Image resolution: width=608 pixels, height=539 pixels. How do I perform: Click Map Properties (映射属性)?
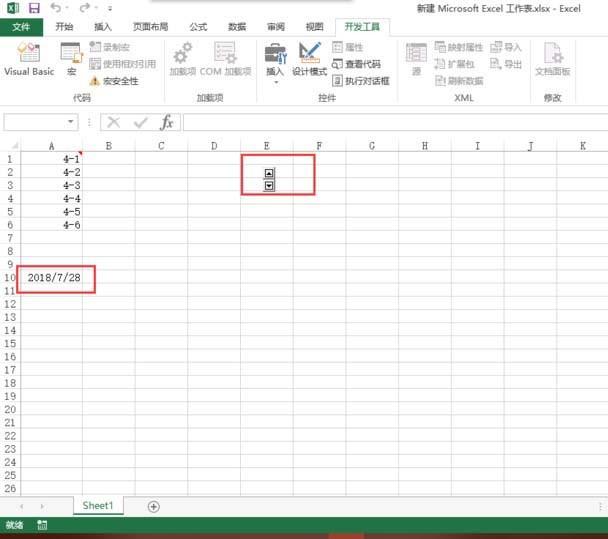pos(458,47)
